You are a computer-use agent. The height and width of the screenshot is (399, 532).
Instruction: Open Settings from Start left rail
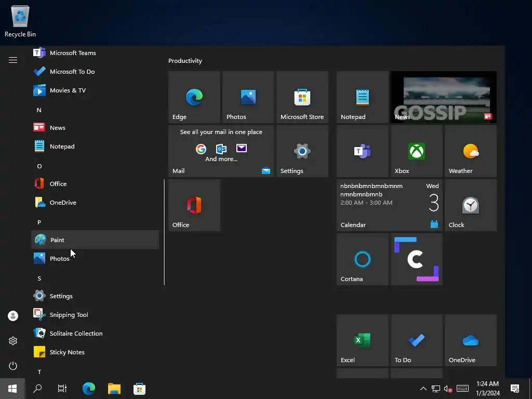click(x=13, y=341)
